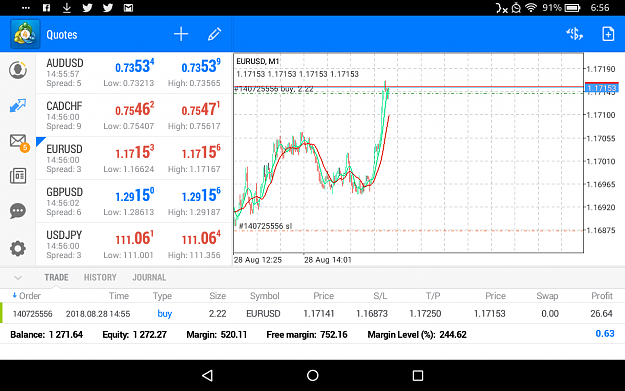625x391 pixels.
Task: Tap the Balance 1 271.64 summary
Action: coord(47,334)
